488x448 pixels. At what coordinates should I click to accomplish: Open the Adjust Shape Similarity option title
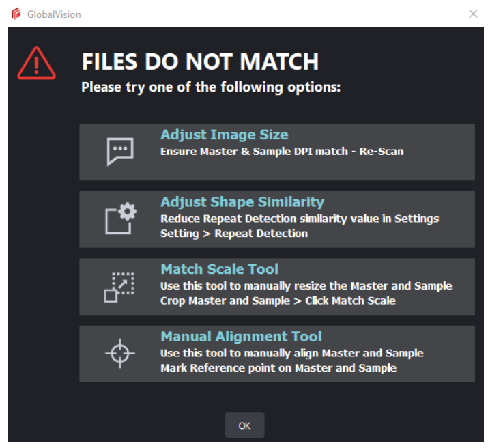coord(242,202)
